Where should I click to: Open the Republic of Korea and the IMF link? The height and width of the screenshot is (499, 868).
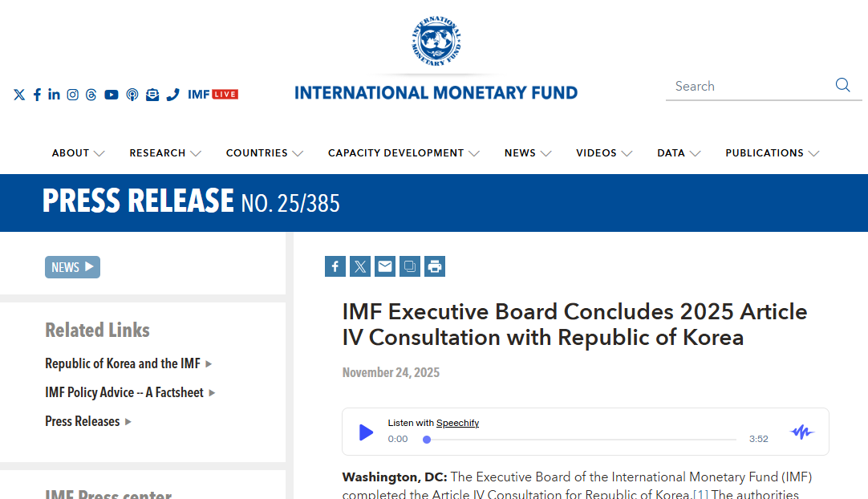[x=123, y=363]
